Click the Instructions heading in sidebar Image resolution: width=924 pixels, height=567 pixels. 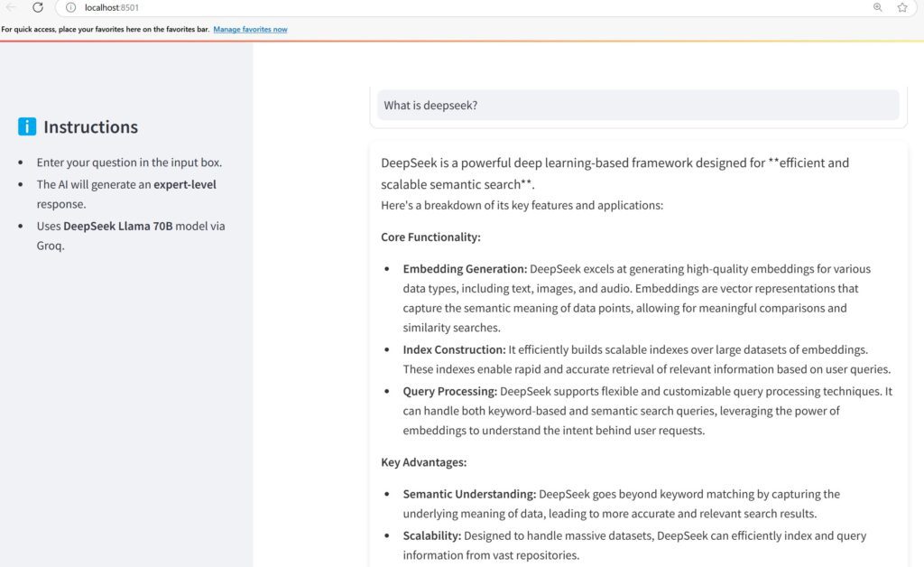point(90,127)
